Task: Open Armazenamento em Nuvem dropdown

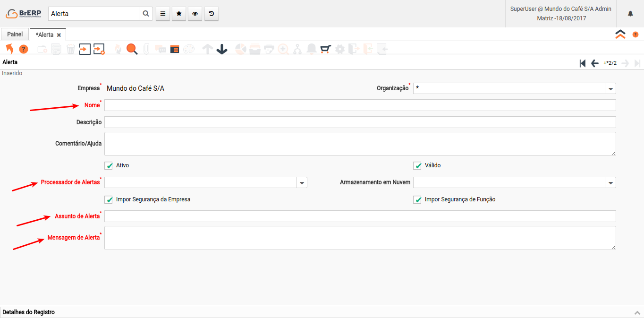Action: point(610,182)
